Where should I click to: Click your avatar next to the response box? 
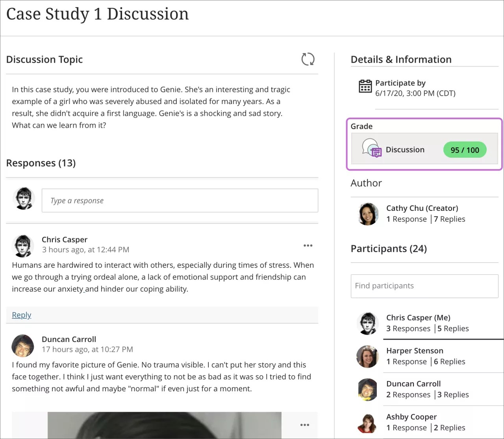coord(24,198)
